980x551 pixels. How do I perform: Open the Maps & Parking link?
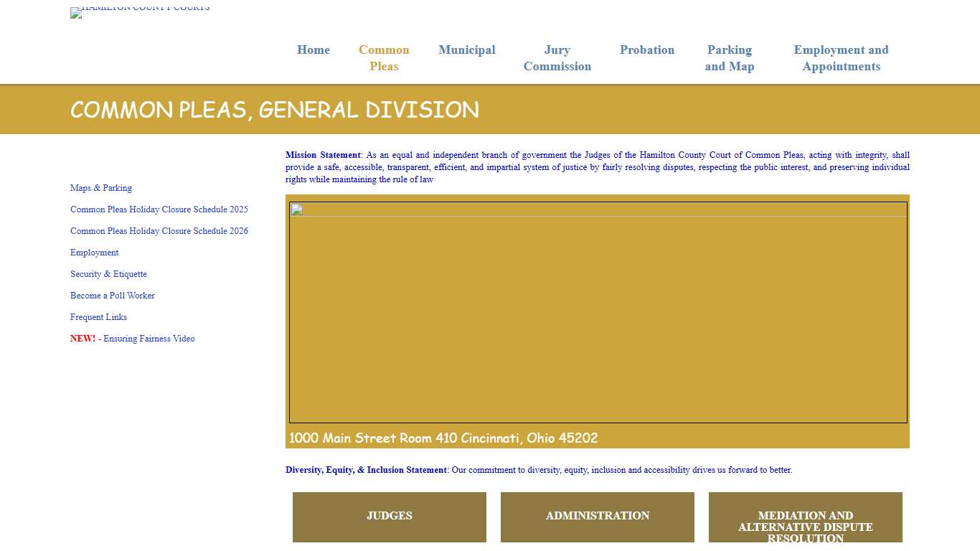pos(100,187)
